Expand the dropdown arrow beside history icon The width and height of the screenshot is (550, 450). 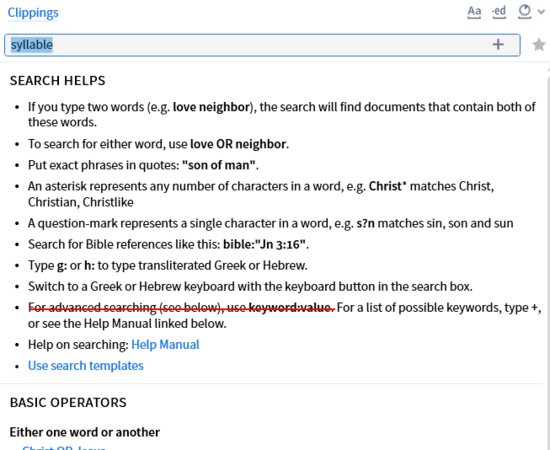pyautogui.click(x=541, y=12)
